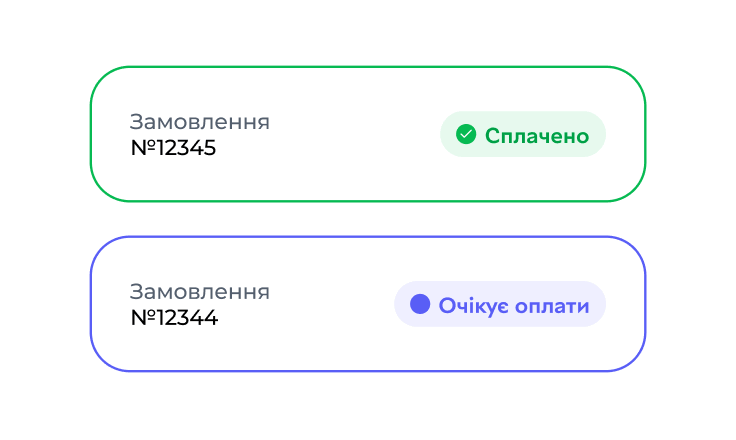Select the green-outlined paid order card
The image size is (736, 440).
point(368,134)
